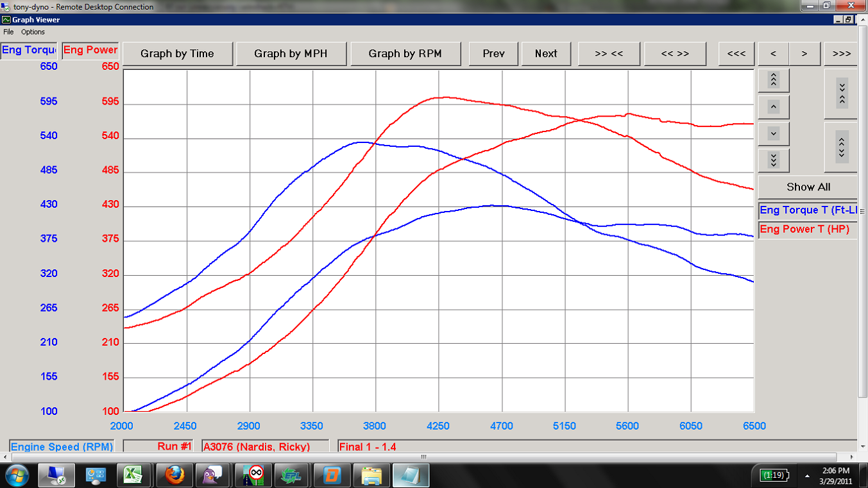Switch to Graph by MPH

pyautogui.click(x=291, y=54)
